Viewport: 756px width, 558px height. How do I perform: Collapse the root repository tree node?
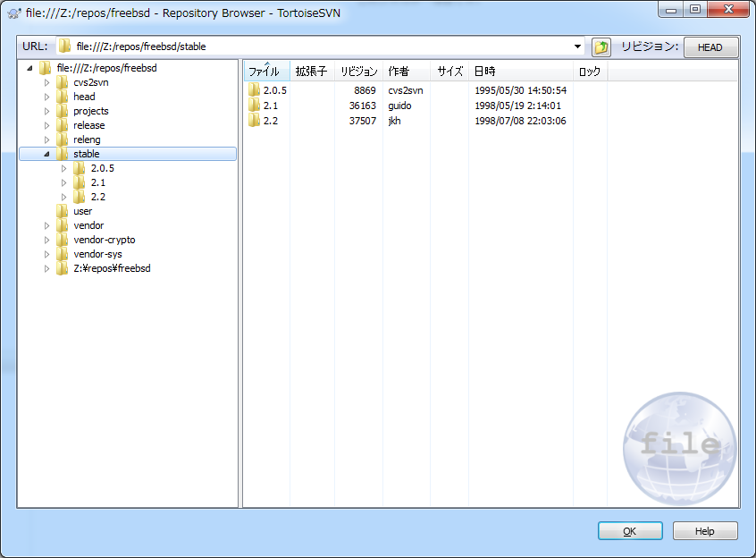pyautogui.click(x=29, y=69)
